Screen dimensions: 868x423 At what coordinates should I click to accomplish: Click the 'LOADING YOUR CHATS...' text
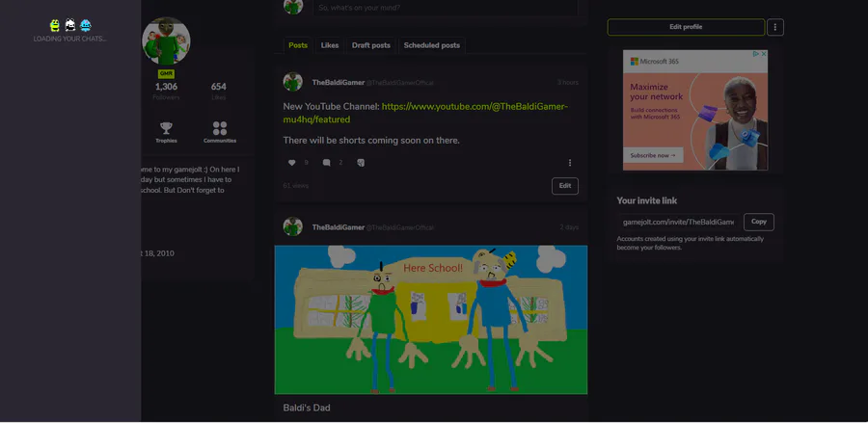pyautogui.click(x=69, y=40)
